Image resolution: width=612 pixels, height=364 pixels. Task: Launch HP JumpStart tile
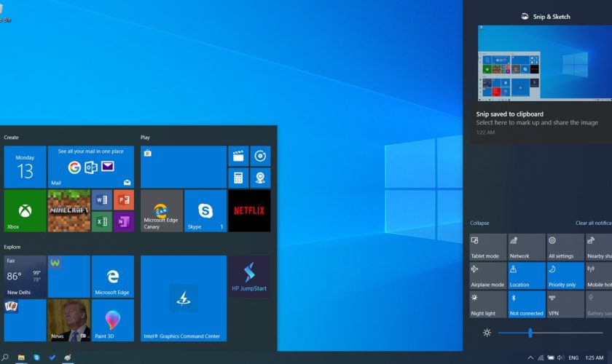249,277
